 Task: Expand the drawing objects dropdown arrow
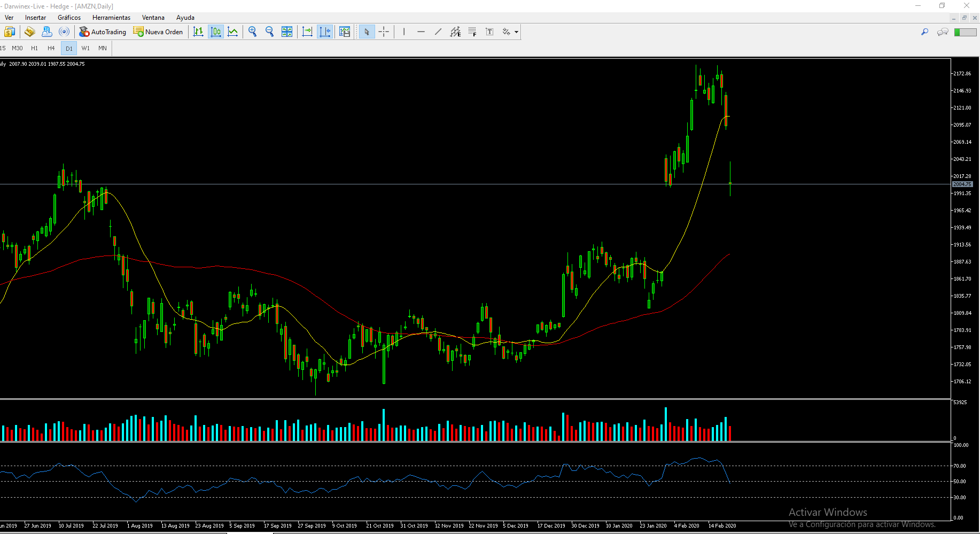516,32
